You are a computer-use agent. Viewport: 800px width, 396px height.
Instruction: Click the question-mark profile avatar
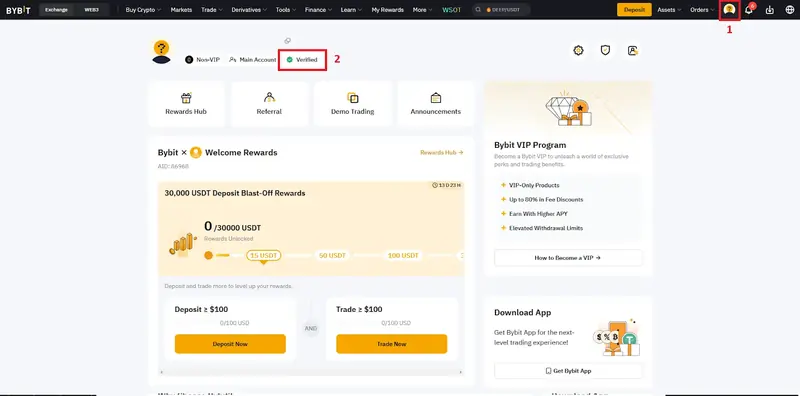point(161,52)
